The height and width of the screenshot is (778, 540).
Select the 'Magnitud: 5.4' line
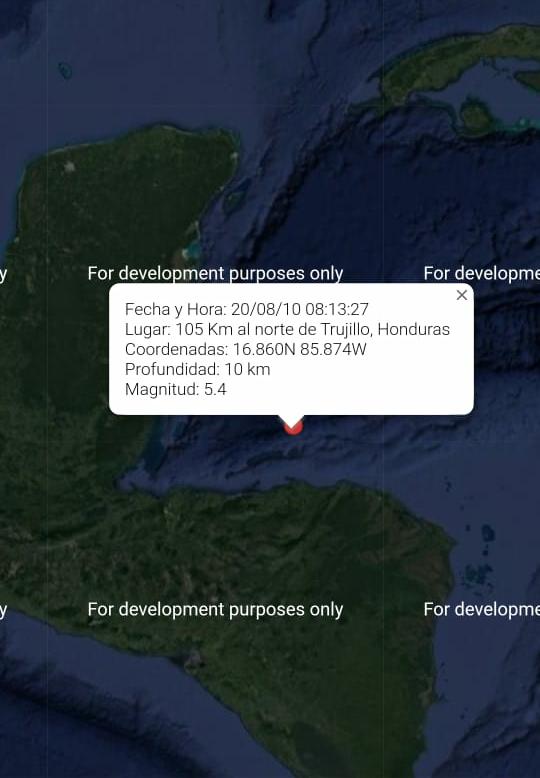tap(176, 389)
